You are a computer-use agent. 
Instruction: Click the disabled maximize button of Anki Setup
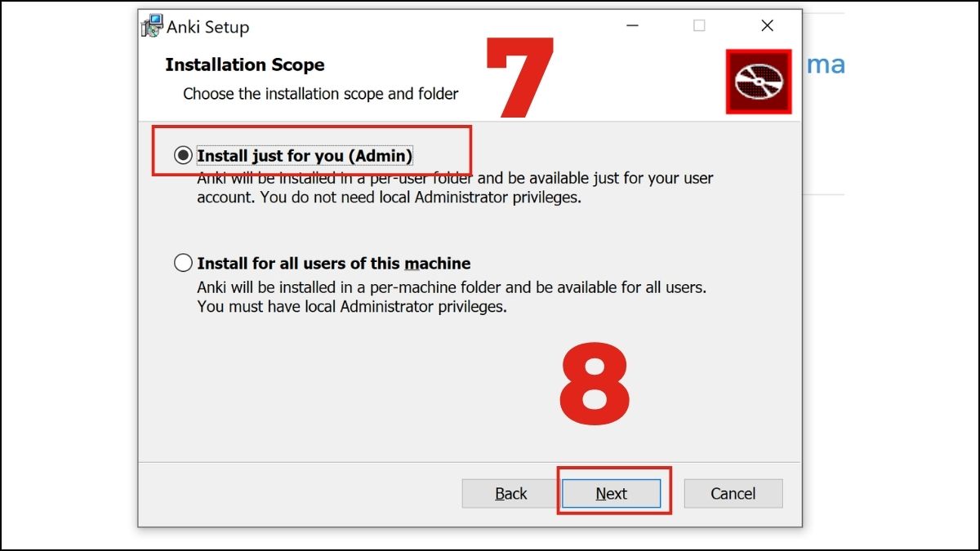coord(699,26)
